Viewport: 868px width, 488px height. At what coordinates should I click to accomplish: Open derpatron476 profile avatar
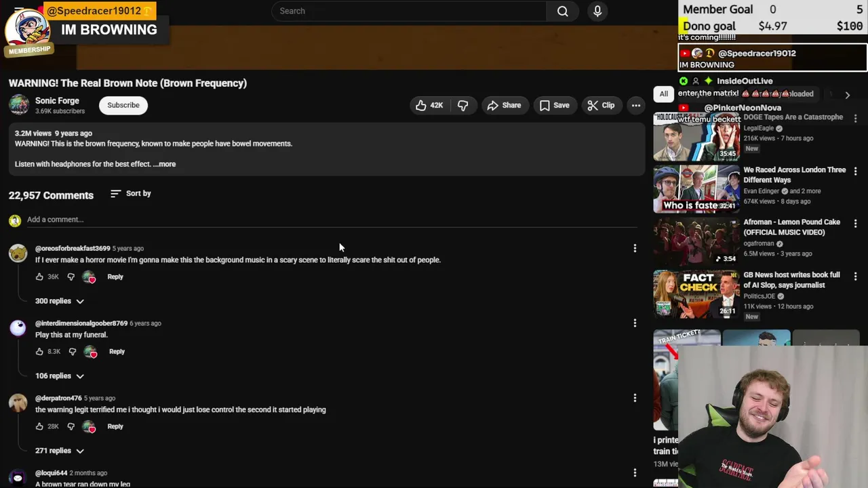(x=18, y=403)
